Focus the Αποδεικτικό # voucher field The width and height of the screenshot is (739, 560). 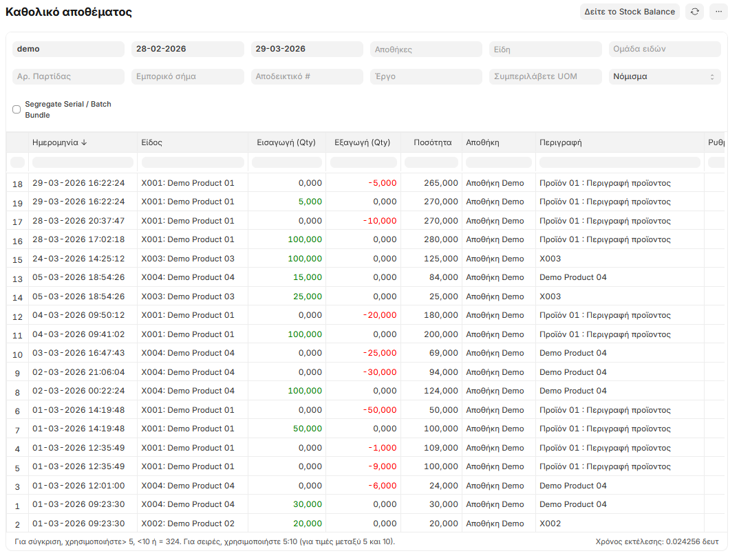coord(306,76)
